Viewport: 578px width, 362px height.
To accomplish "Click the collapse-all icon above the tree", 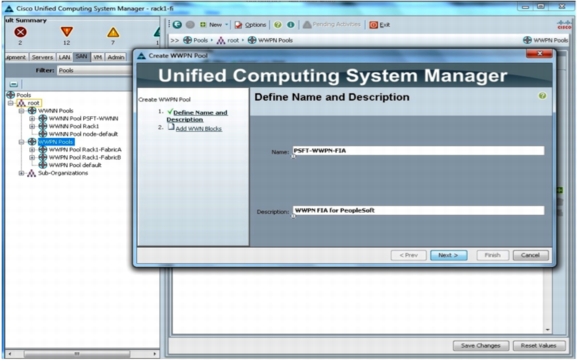I will pos(14,84).
